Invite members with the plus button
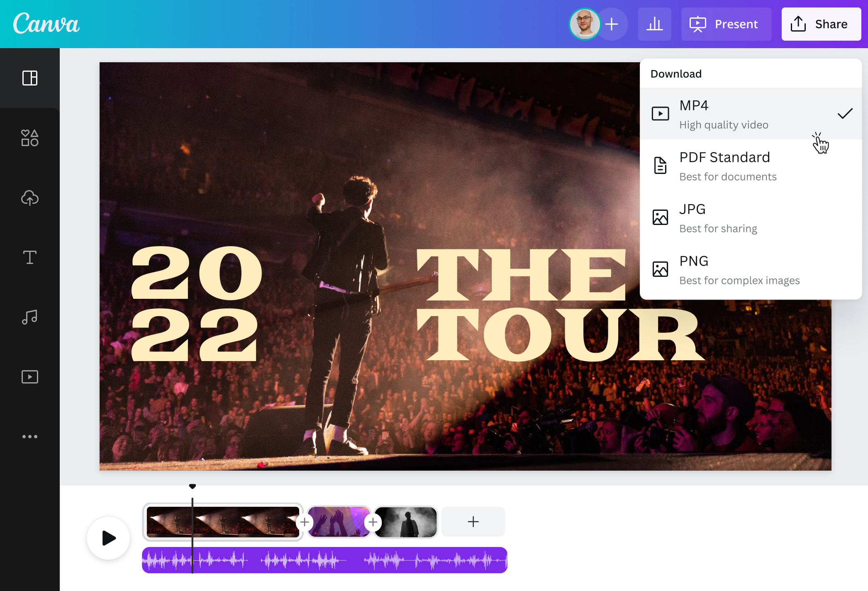 pos(612,24)
